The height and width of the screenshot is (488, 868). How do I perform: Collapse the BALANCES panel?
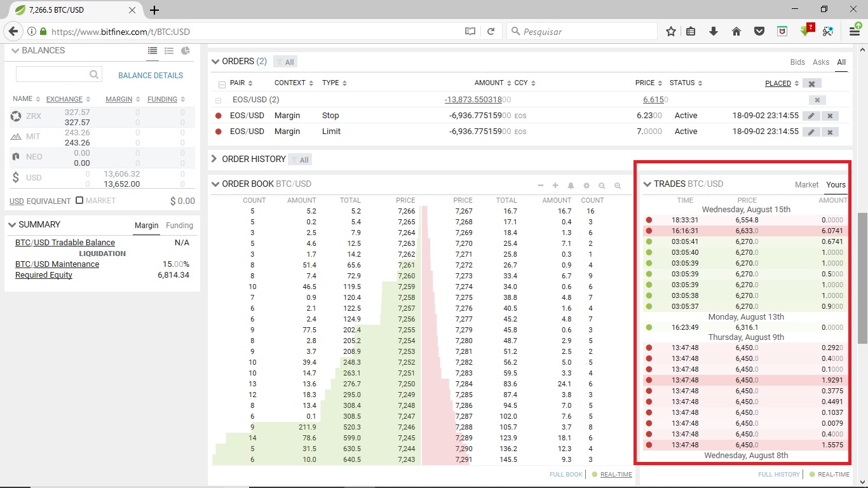pos(15,50)
